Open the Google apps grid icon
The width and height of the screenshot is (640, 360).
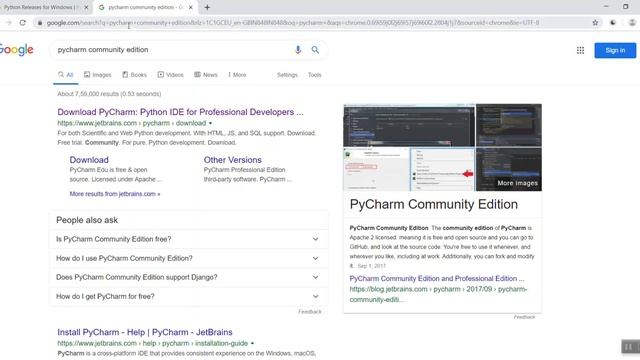click(x=580, y=50)
